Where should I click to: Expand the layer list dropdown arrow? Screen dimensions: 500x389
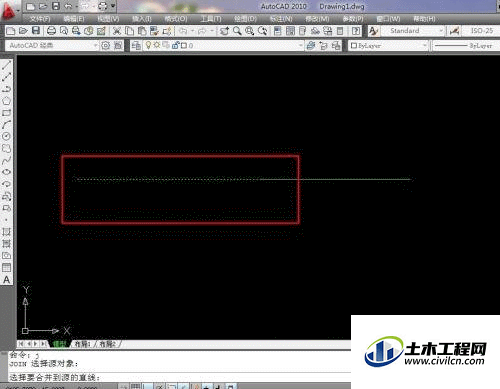pos(300,45)
